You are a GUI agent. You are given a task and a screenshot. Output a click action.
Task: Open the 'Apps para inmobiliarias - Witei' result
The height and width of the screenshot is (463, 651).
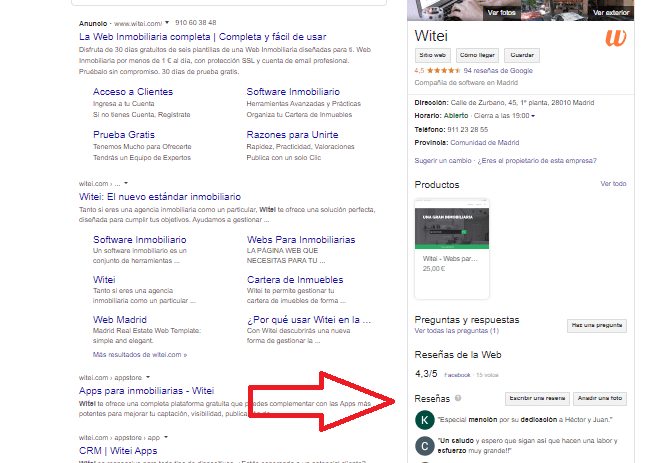click(x=147, y=391)
